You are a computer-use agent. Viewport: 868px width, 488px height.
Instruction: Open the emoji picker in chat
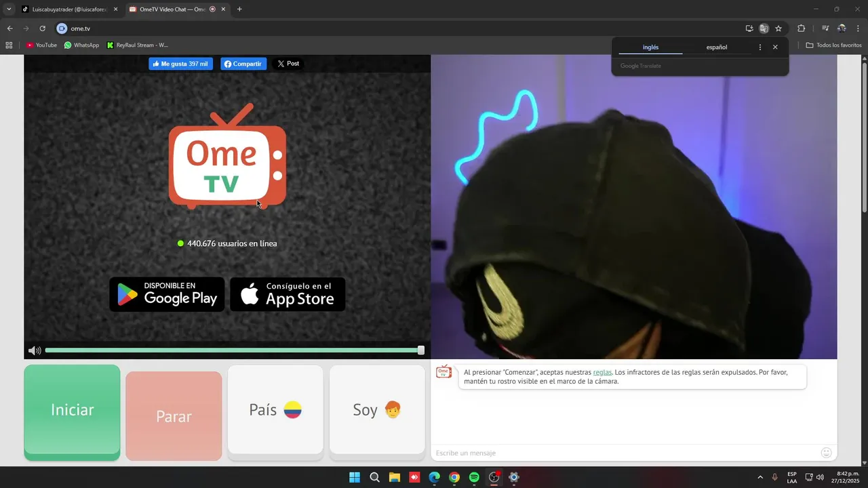[x=826, y=453]
